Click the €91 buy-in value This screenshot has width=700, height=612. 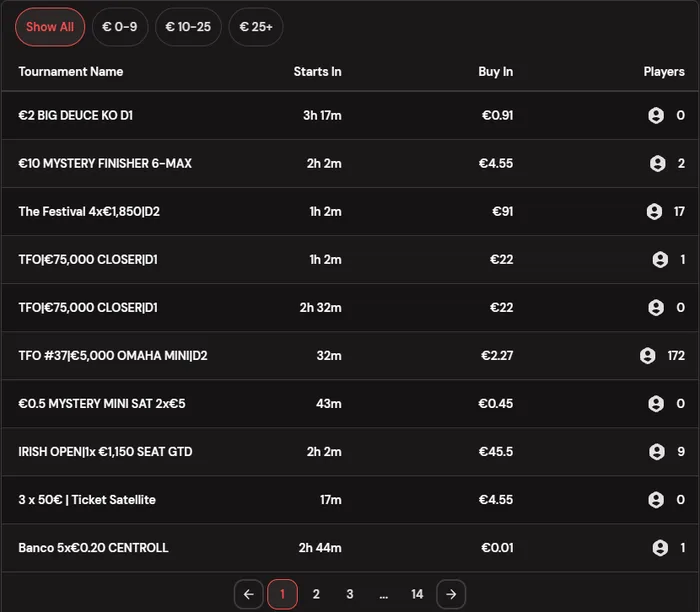pos(503,212)
